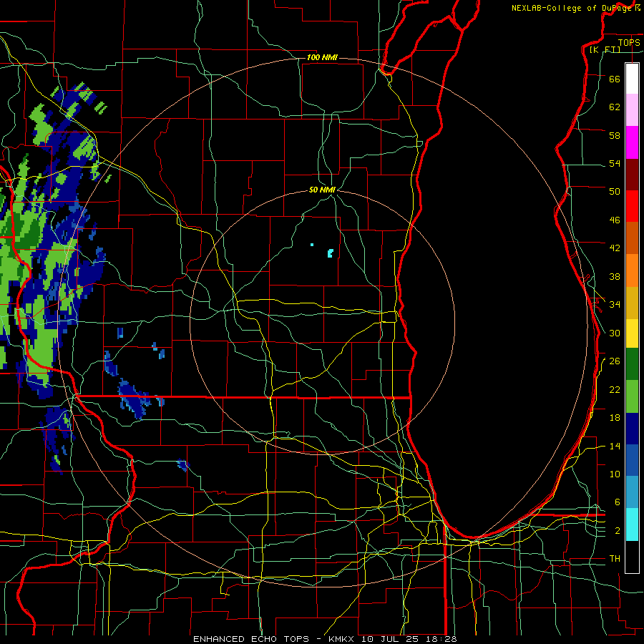
Task: Pick the medium blue legend swatch
Action: 632,460
